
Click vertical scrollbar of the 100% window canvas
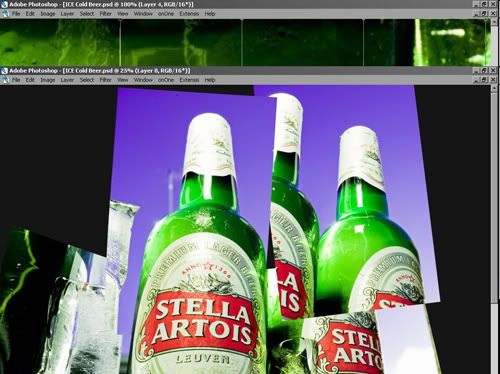point(495,42)
